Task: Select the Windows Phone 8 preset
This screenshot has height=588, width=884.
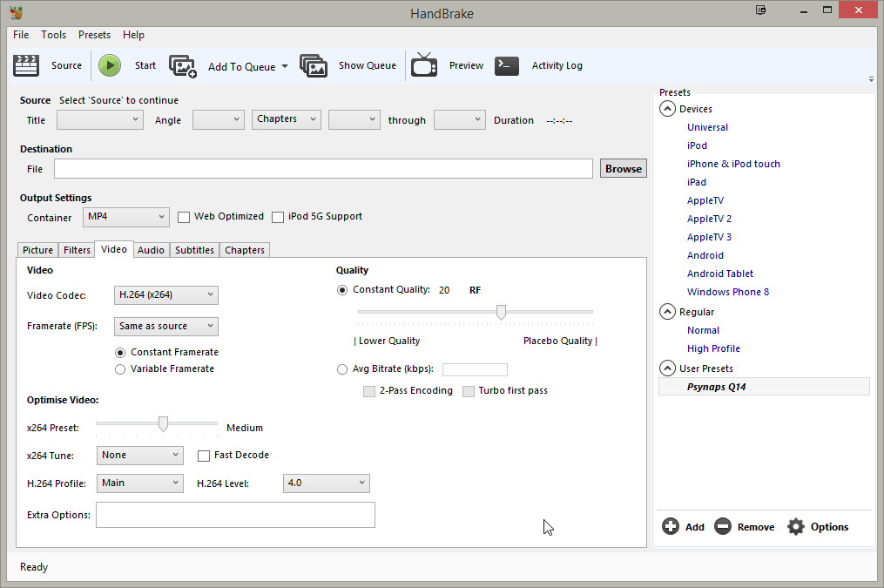Action: tap(728, 292)
